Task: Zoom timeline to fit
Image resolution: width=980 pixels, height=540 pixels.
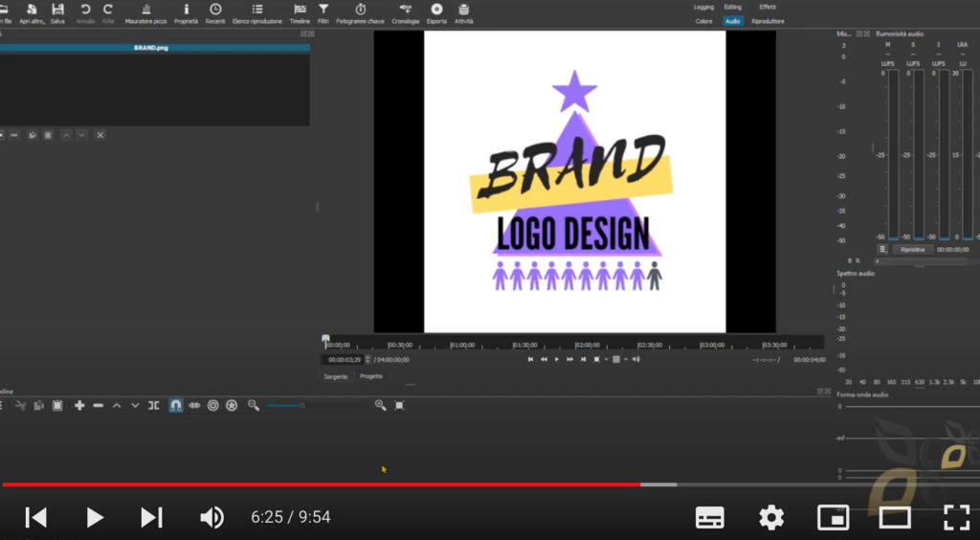Action: 399,406
